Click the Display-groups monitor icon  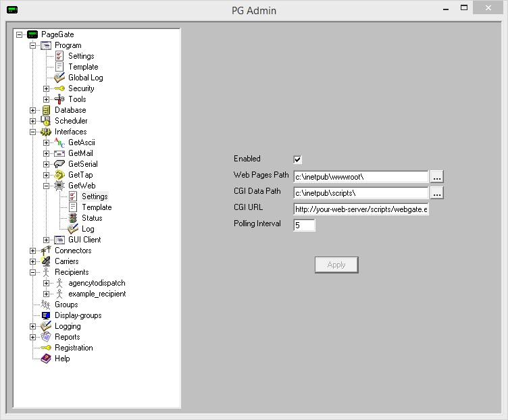pos(46,315)
